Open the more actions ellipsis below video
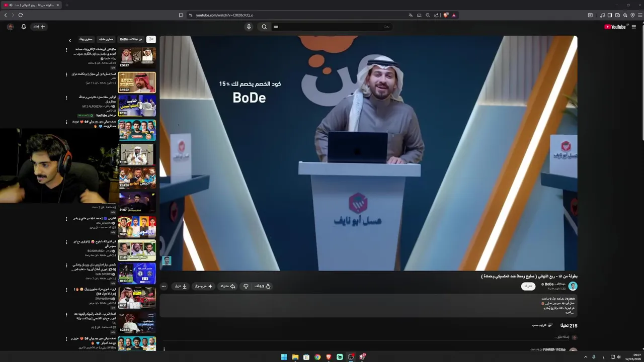Viewport: 644px width, 362px height. coord(164,286)
